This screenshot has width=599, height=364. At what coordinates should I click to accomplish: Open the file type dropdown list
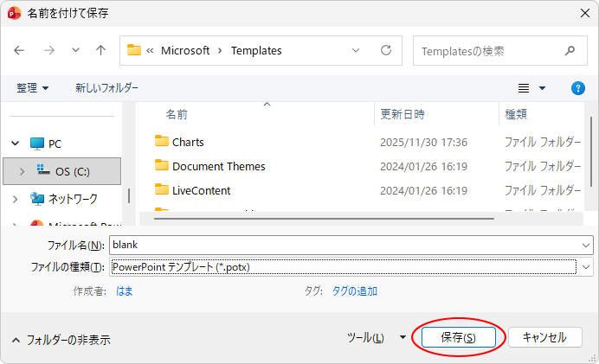click(x=587, y=268)
